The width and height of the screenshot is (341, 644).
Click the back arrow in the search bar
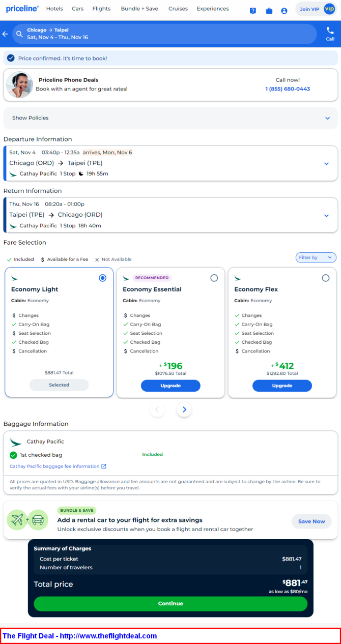point(5,34)
